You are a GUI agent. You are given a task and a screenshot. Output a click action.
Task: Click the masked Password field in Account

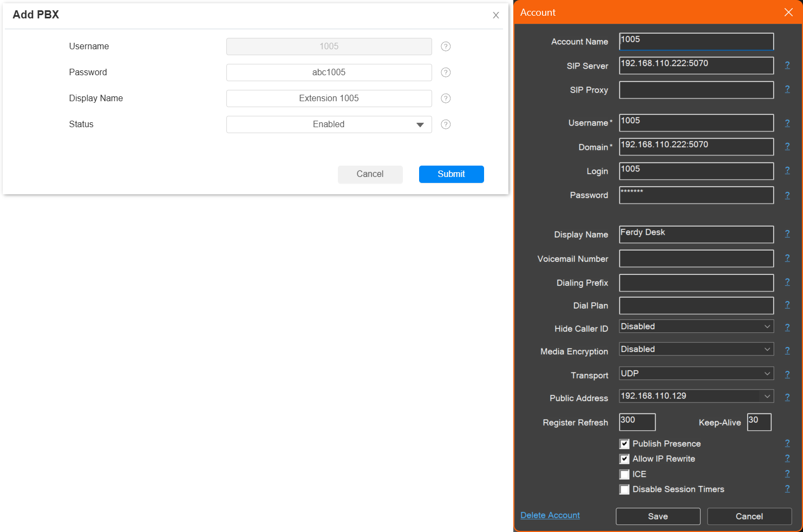pos(696,195)
